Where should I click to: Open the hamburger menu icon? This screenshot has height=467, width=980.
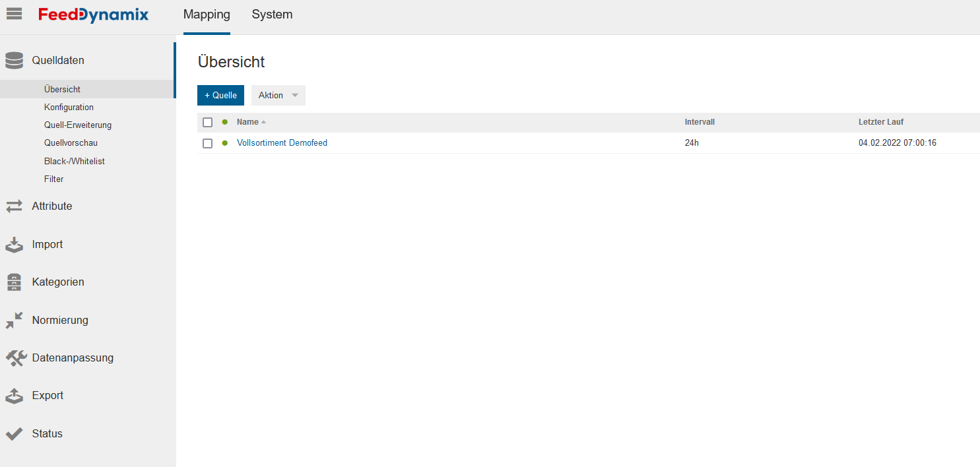coord(14,14)
